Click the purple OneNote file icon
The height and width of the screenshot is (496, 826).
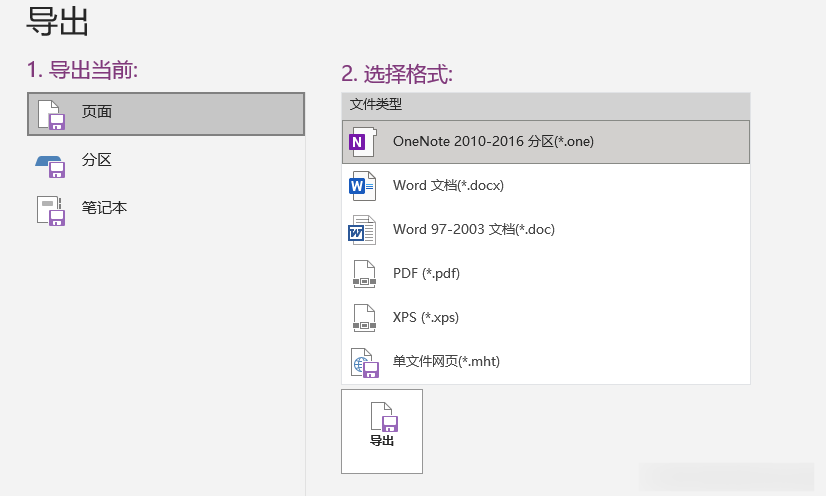point(362,142)
